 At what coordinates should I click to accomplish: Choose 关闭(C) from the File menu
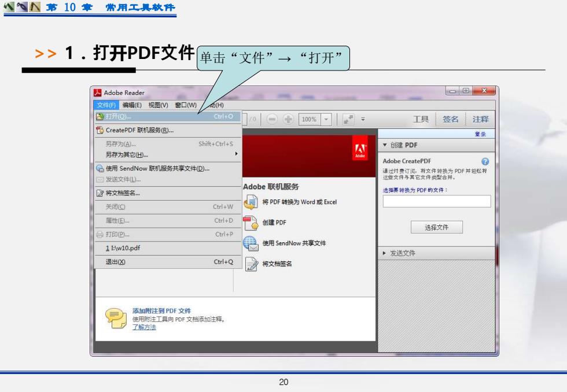pos(168,206)
